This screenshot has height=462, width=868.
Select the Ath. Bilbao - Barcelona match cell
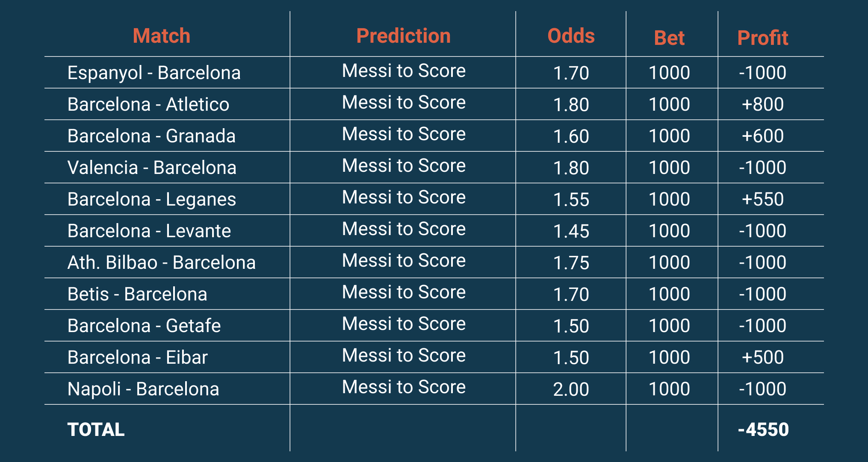(x=162, y=262)
